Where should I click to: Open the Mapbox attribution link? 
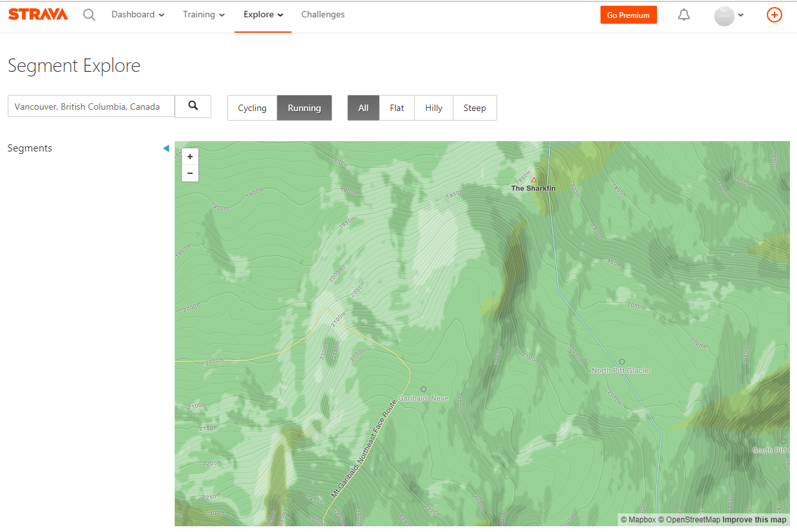(x=638, y=520)
